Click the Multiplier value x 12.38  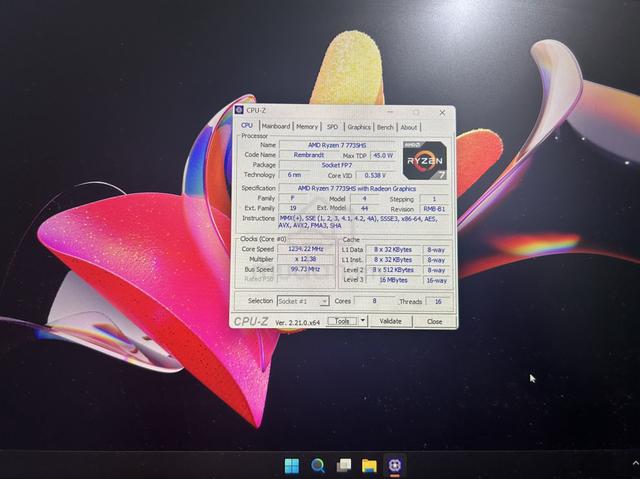click(306, 259)
